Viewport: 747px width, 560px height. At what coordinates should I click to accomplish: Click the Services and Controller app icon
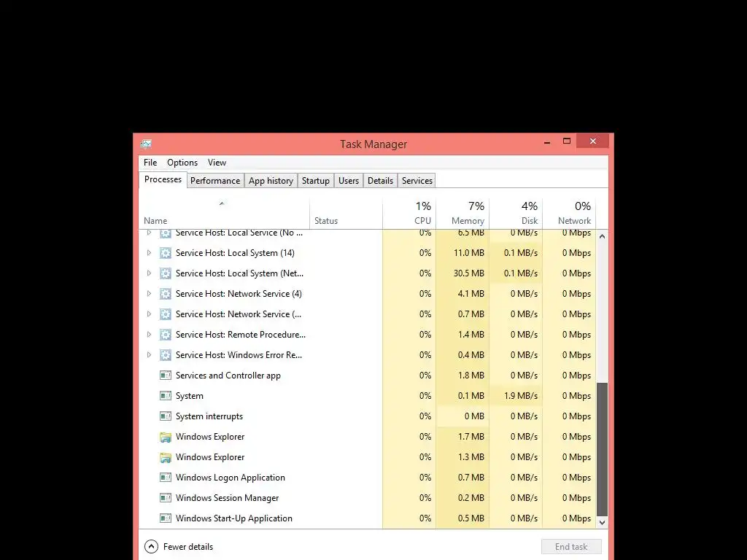tap(166, 376)
